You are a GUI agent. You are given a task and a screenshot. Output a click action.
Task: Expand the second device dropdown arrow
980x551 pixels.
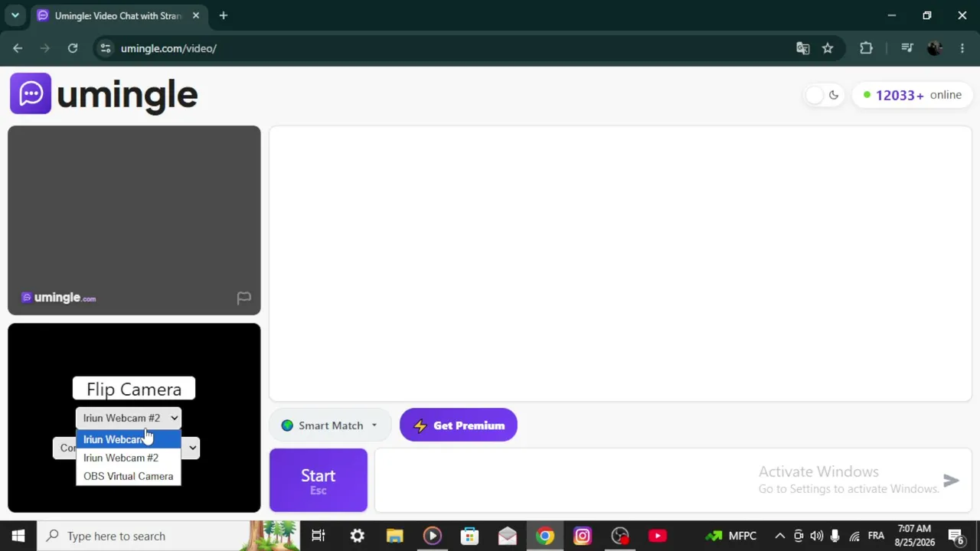192,448
